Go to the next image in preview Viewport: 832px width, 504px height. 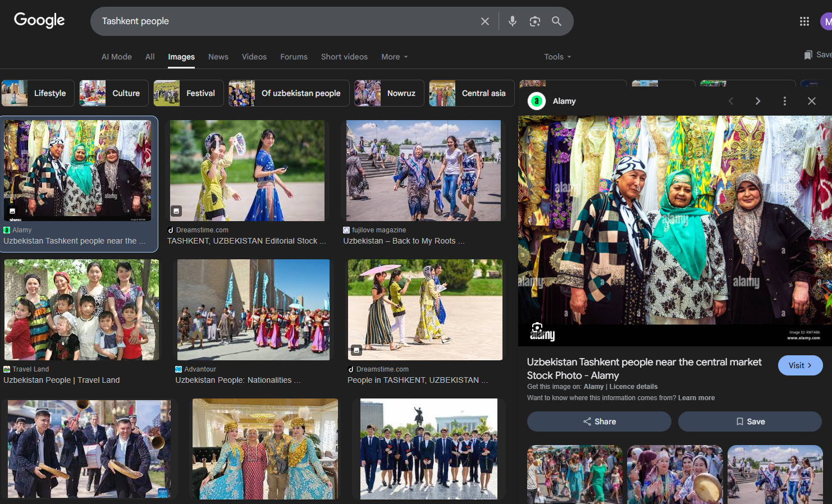click(x=758, y=101)
